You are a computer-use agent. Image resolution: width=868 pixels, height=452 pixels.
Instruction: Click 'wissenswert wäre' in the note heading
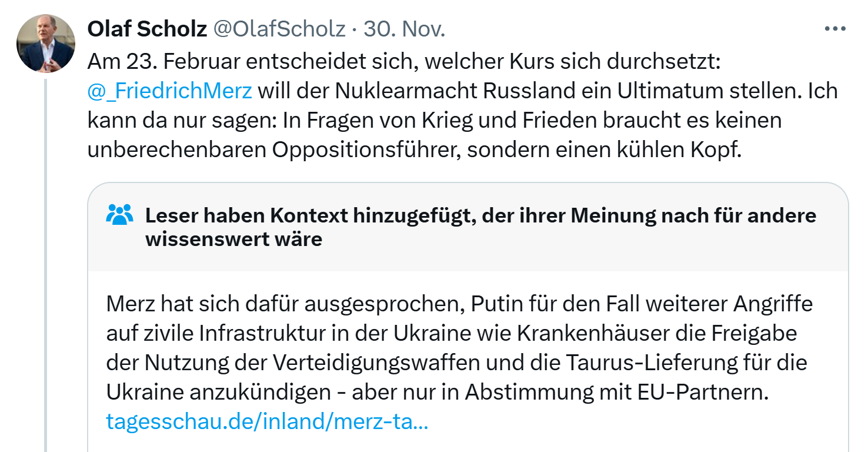pyautogui.click(x=233, y=239)
